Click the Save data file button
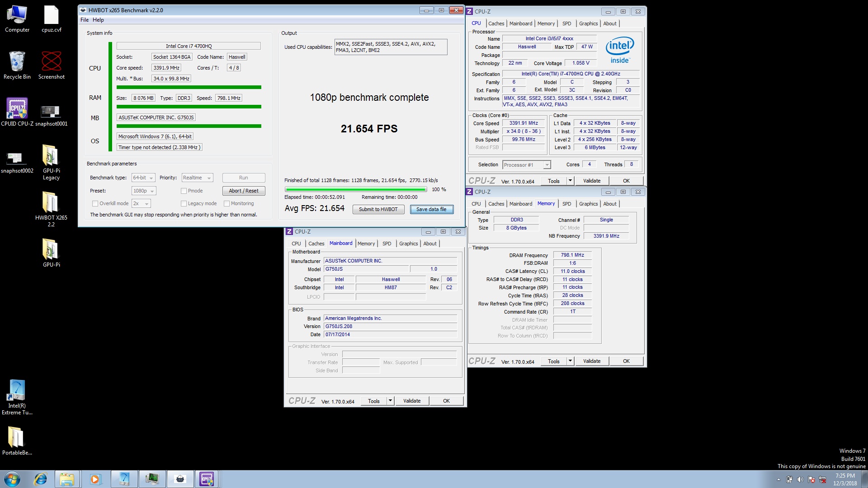This screenshot has height=488, width=868. pyautogui.click(x=431, y=209)
